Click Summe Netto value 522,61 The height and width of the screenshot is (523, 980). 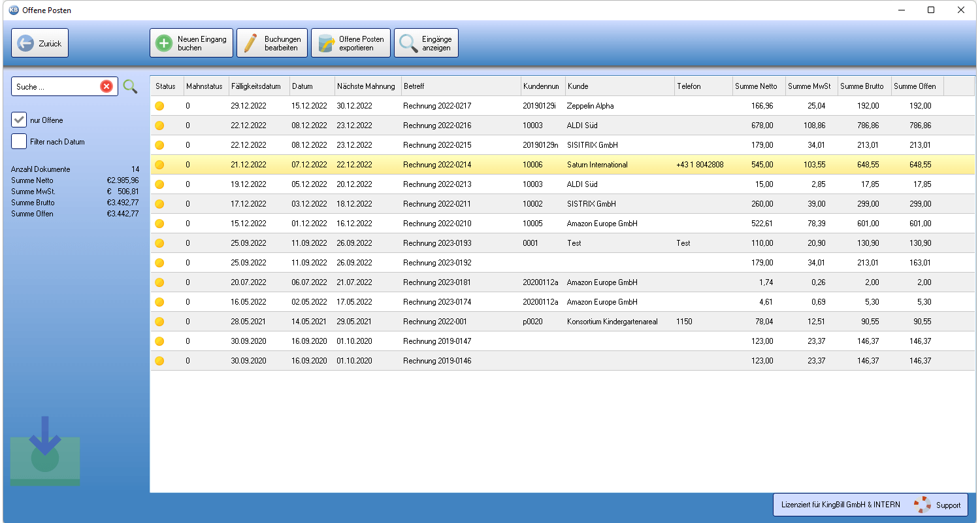[x=762, y=224]
